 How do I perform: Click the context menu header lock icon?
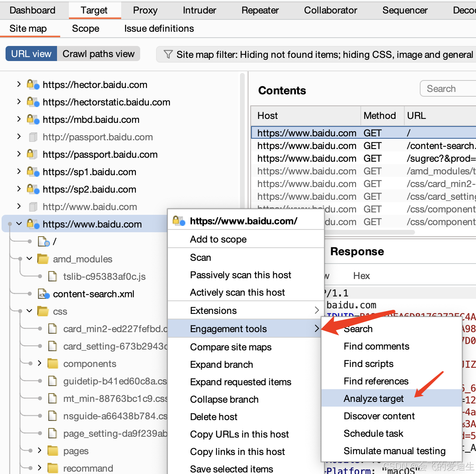179,221
